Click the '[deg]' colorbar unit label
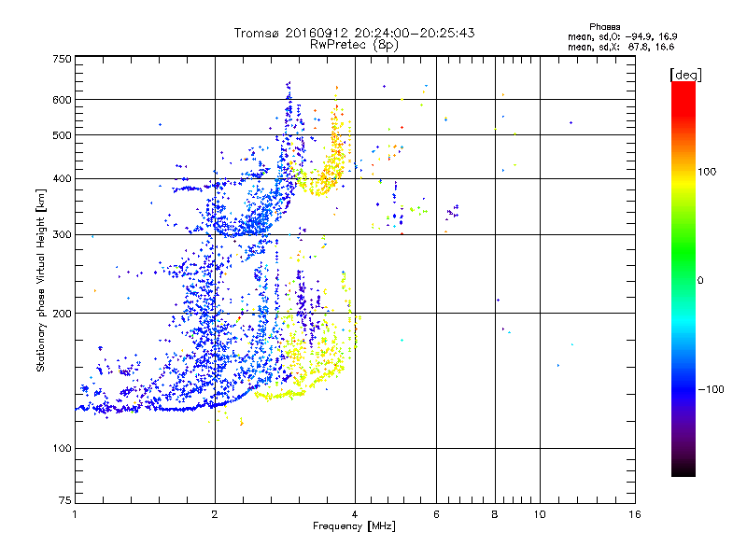This screenshot has height=560, width=747. [685, 75]
